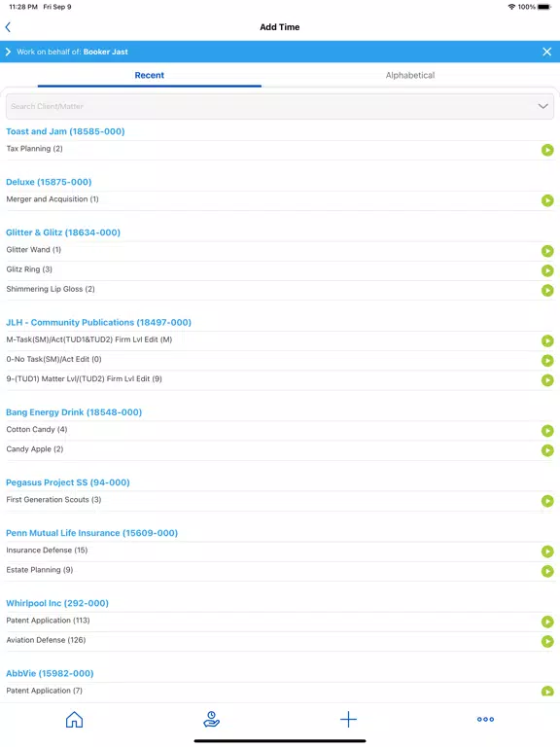Select the Glitter Wand (1) row
The height and width of the screenshot is (747, 560).
pos(280,251)
